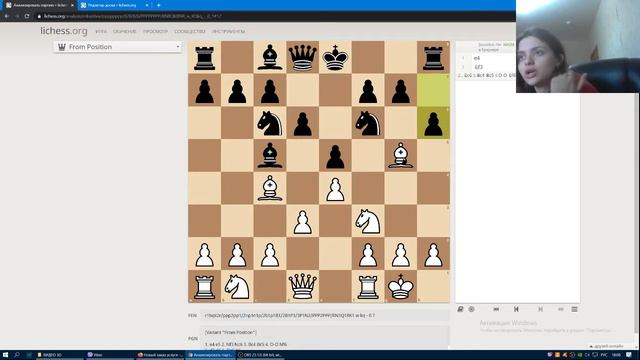Viewport: 640px width, 360px height.
Task: Open the first lichess top menu item
Action: click(x=101, y=31)
